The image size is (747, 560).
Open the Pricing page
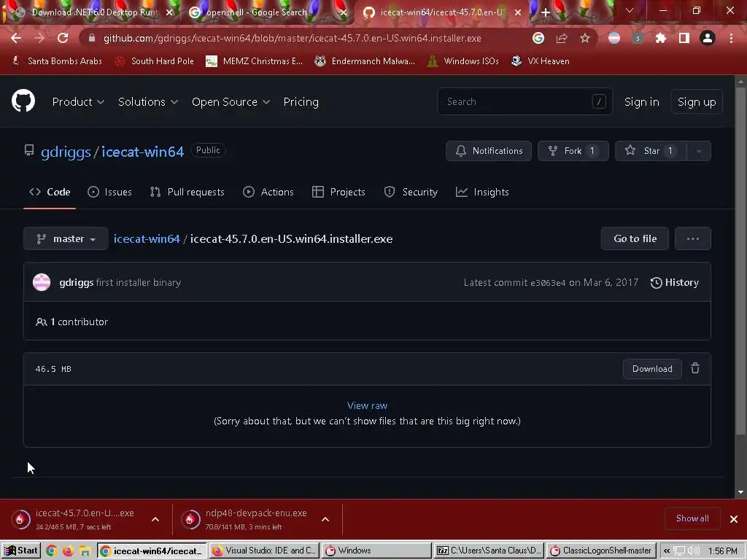coord(301,102)
